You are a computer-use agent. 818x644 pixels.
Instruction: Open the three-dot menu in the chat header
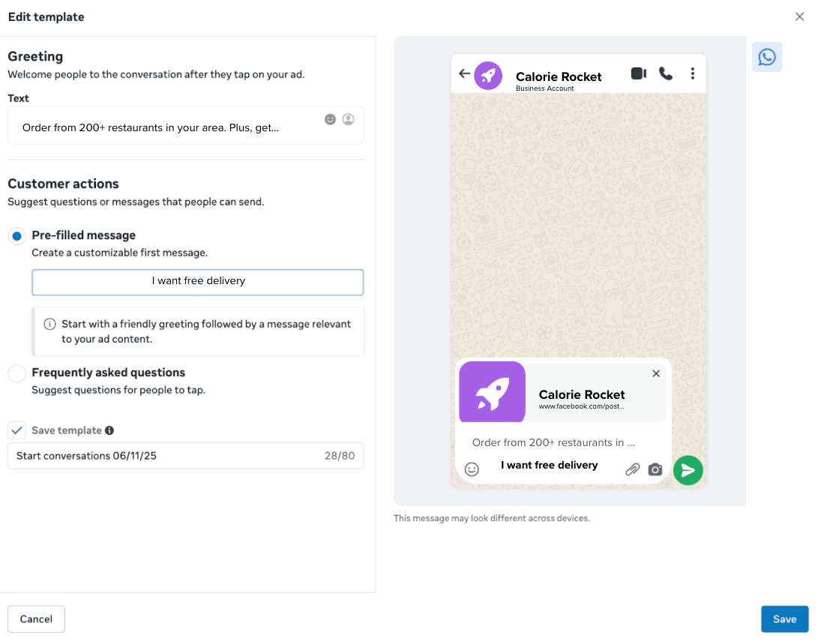click(694, 73)
